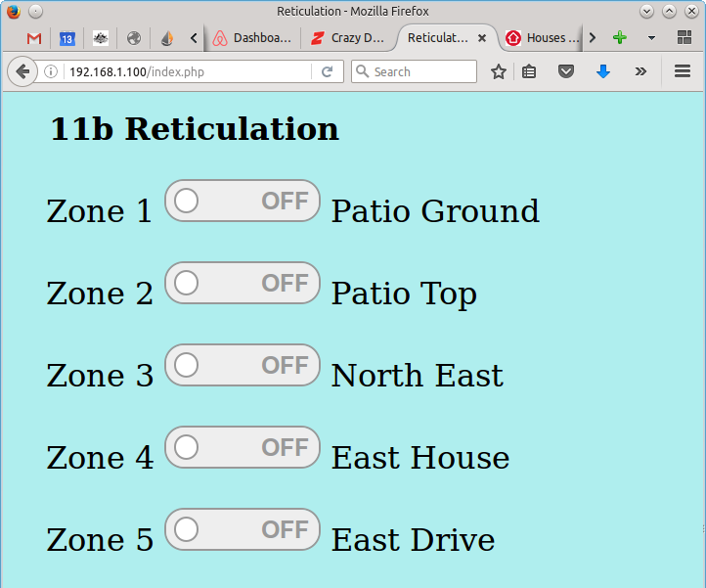Open the downloads arrow
This screenshot has height=588, width=706.
point(603,71)
